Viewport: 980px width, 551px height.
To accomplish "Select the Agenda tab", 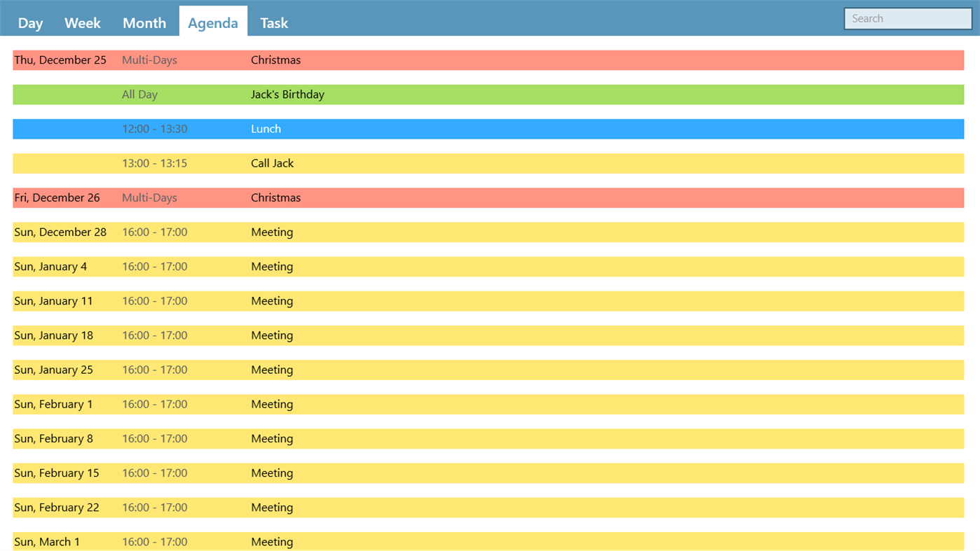I will (x=213, y=22).
